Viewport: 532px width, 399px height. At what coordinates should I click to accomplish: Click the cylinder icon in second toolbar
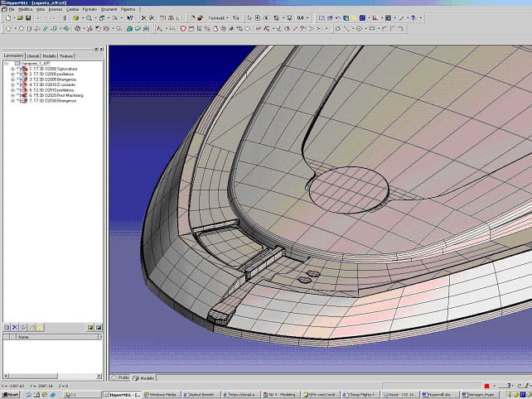click(30, 29)
